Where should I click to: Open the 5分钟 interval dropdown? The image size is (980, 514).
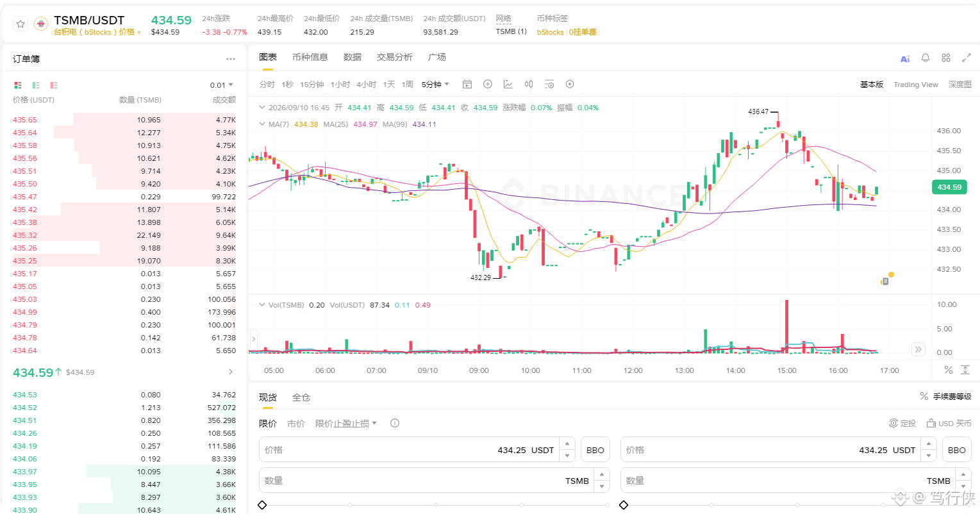point(436,84)
